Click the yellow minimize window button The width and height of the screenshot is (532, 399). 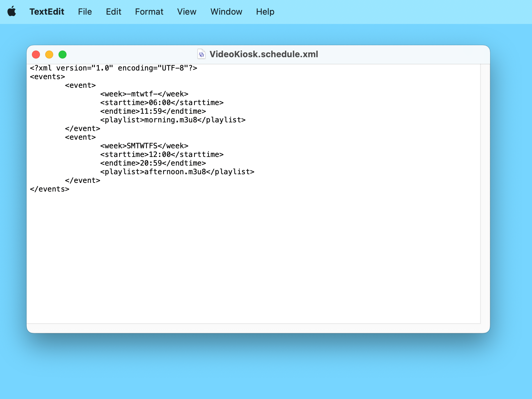49,55
